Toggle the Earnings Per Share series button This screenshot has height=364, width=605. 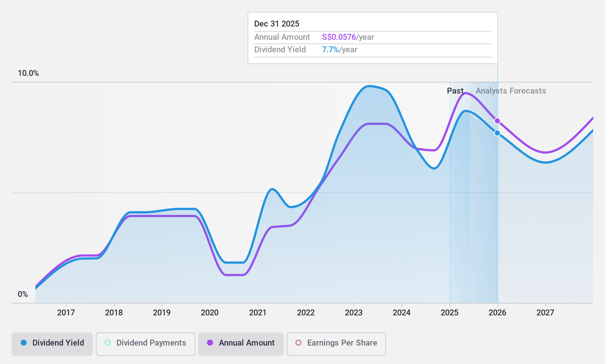coord(336,344)
